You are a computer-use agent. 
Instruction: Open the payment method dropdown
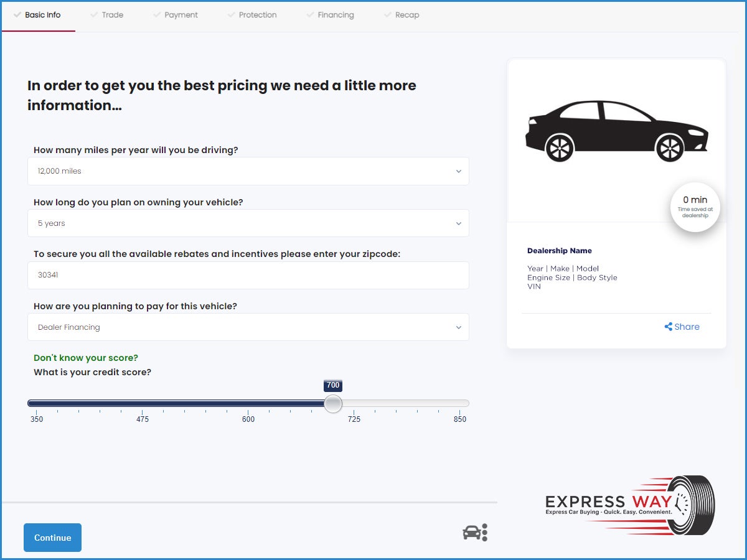tap(248, 327)
